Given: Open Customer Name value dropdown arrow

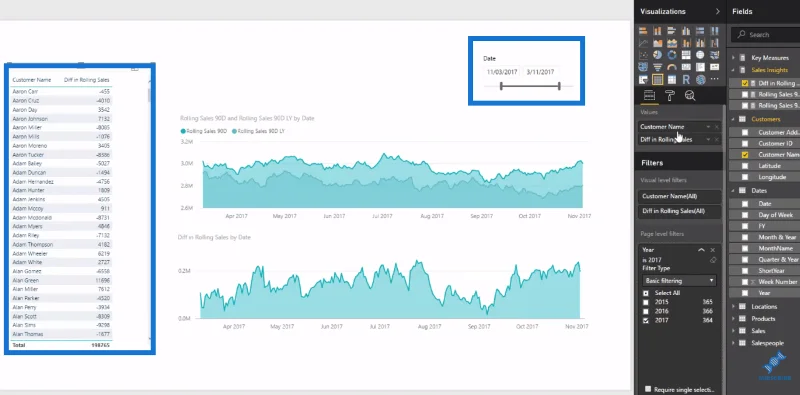Looking at the screenshot, I should pyautogui.click(x=708, y=127).
